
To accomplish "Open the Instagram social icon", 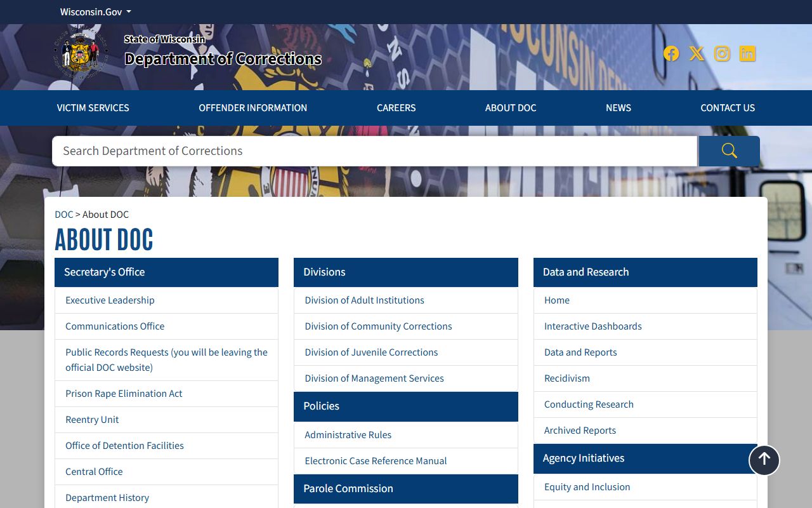I will [x=722, y=54].
